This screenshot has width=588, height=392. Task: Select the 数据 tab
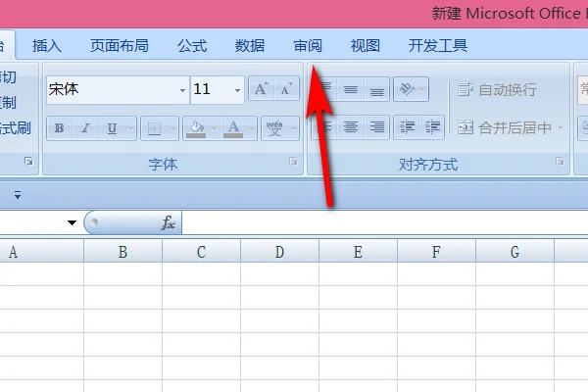tap(250, 46)
